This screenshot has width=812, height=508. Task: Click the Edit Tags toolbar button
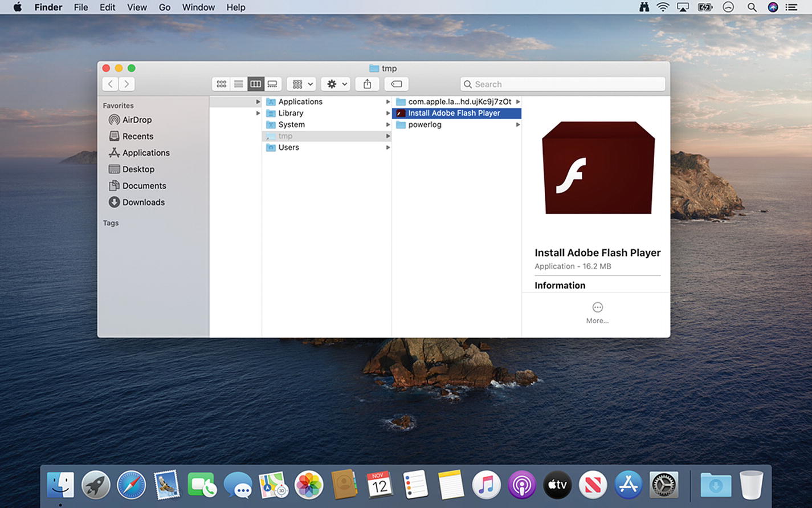397,84
